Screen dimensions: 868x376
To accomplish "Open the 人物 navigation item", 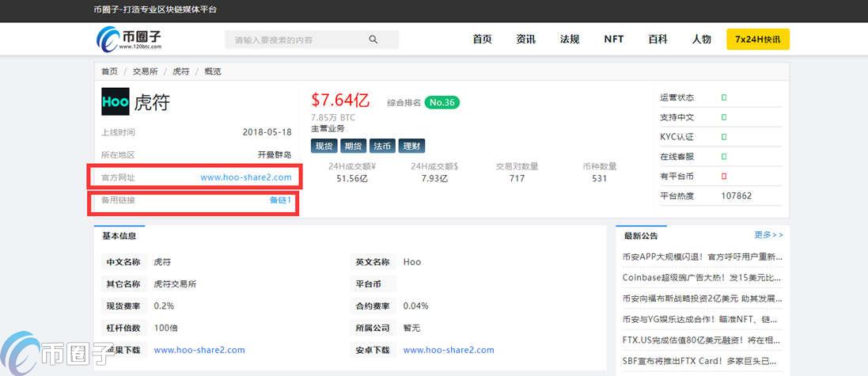I will (701, 40).
